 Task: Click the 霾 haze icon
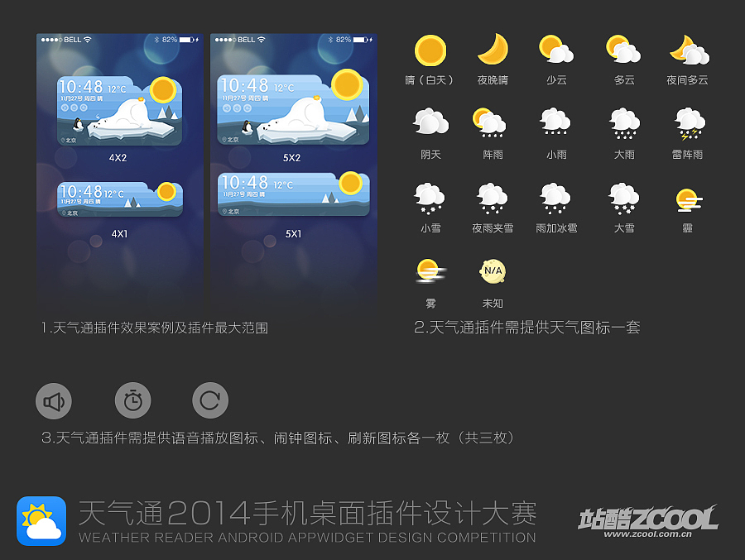point(689,199)
